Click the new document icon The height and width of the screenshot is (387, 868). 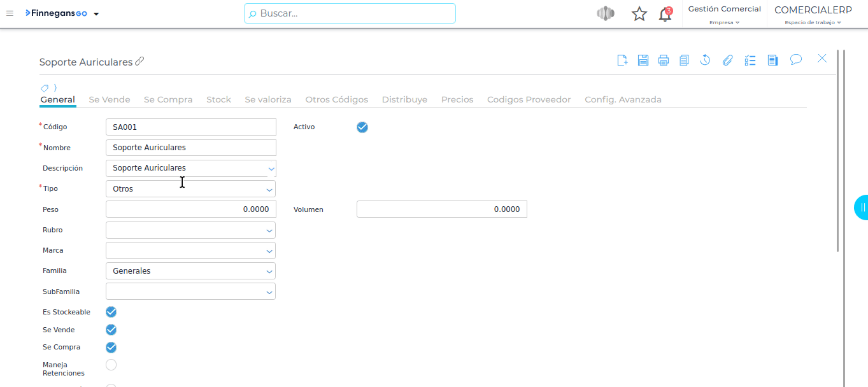point(622,60)
